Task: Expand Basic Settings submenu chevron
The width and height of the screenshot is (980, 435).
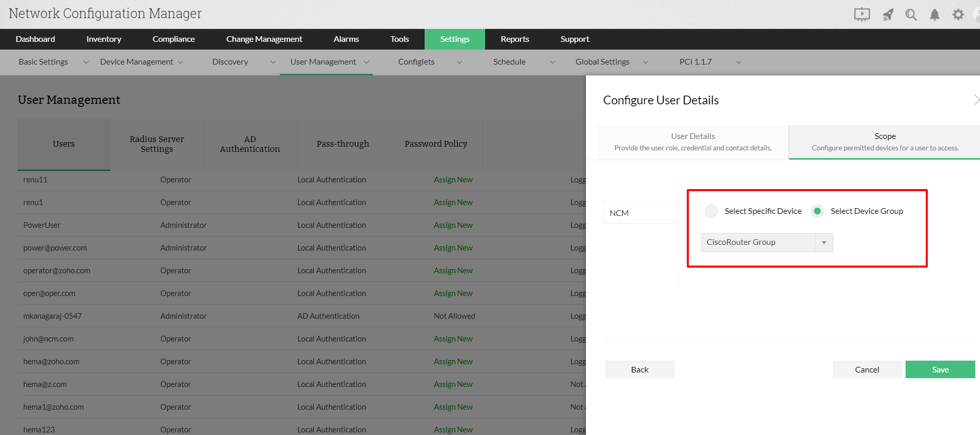Action: pos(86,62)
